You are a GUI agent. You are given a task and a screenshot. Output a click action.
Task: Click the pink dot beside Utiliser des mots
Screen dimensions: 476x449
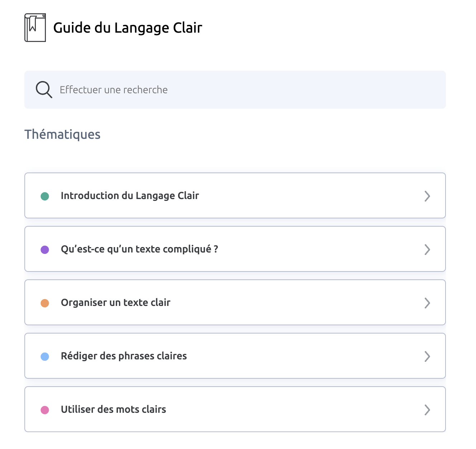(45, 410)
